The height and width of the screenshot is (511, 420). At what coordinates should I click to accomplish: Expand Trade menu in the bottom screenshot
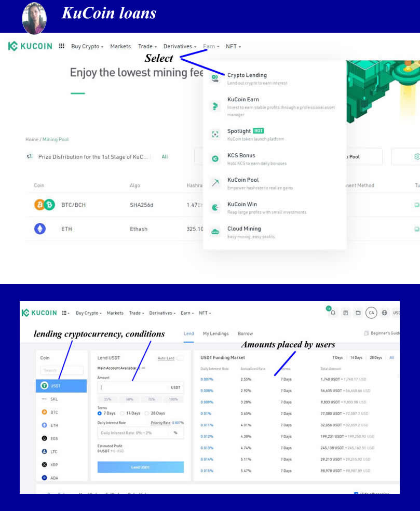137,313
